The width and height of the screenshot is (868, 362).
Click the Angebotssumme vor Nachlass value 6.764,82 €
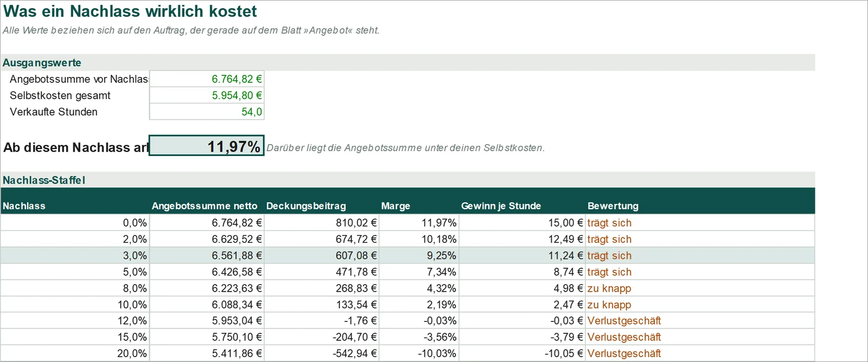(207, 79)
